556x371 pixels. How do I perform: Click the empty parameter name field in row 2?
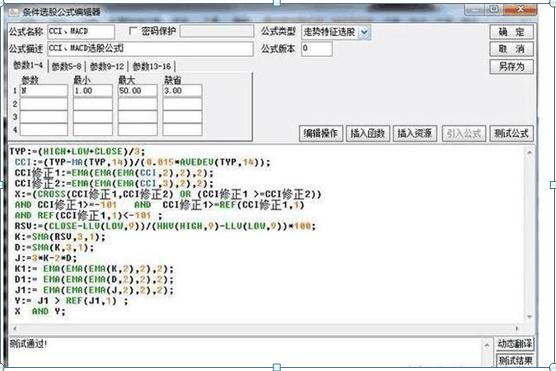click(44, 104)
